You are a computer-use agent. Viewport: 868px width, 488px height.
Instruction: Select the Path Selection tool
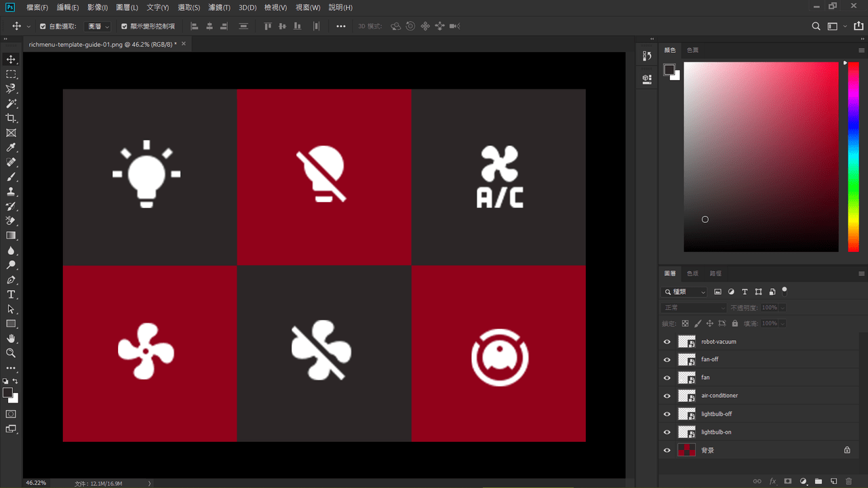click(11, 309)
